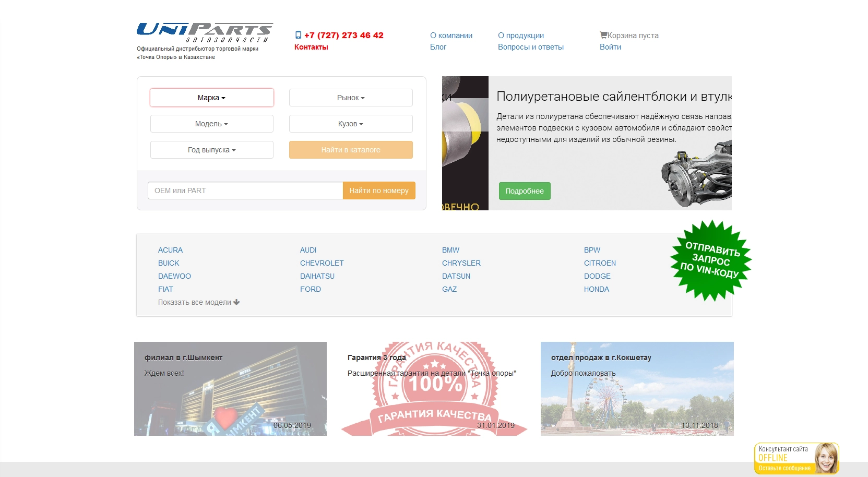Click the phone icon by the number
Viewport: 868px width, 477px height.
click(x=298, y=35)
